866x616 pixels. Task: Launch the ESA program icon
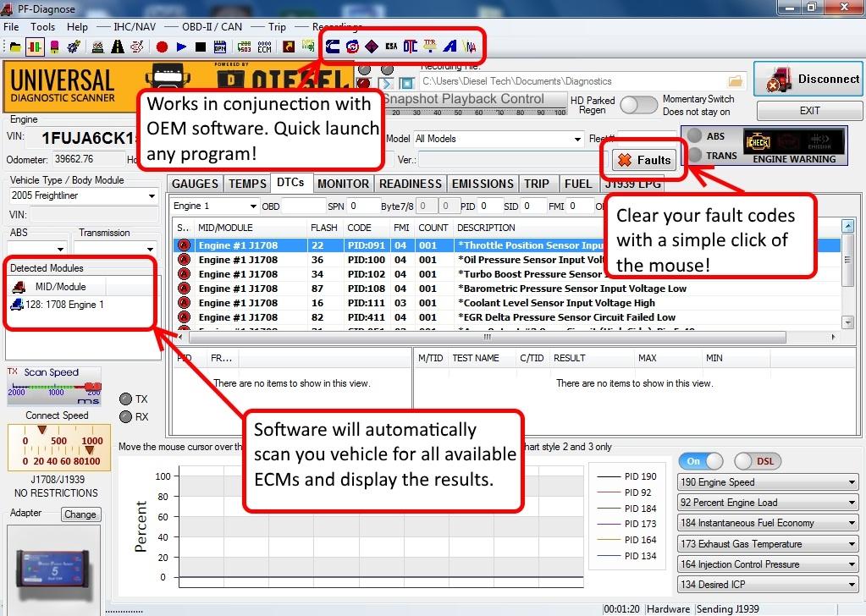tap(391, 47)
